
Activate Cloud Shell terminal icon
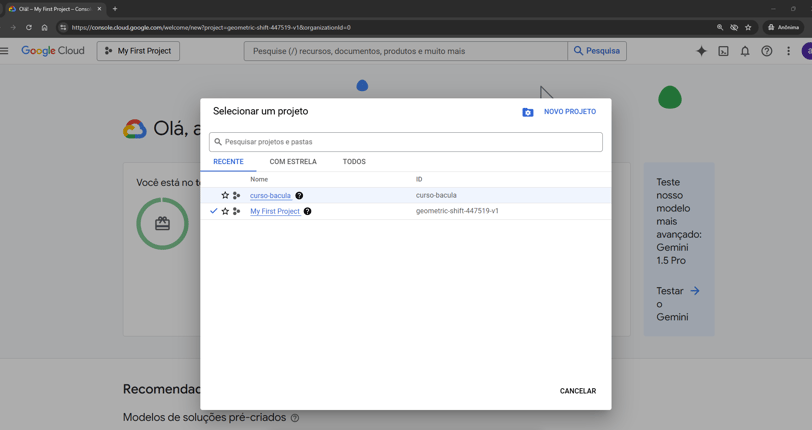point(723,51)
